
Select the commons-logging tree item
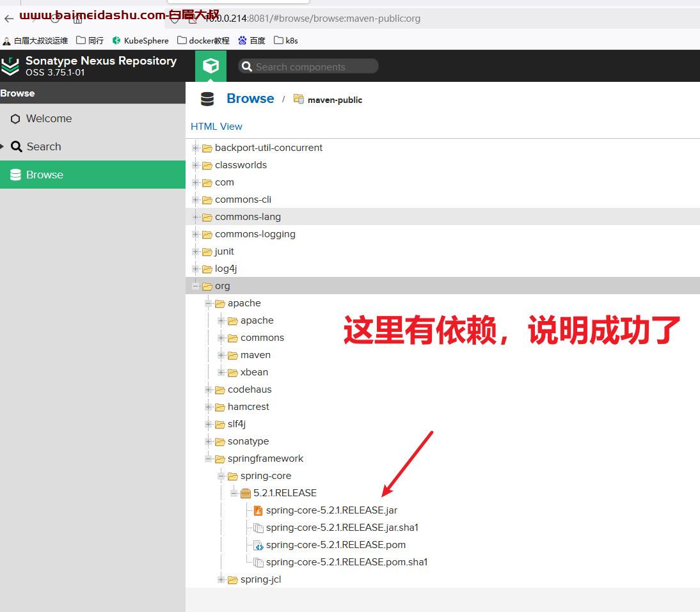pos(255,234)
